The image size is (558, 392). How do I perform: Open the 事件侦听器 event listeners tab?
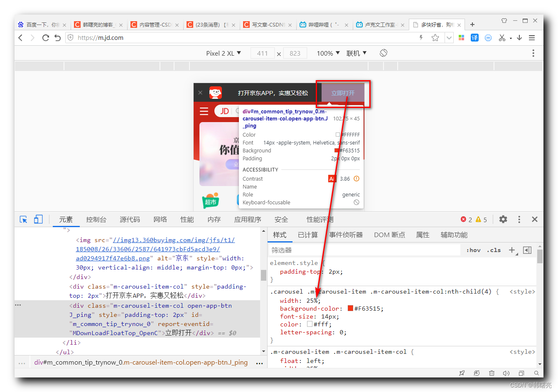(x=346, y=235)
